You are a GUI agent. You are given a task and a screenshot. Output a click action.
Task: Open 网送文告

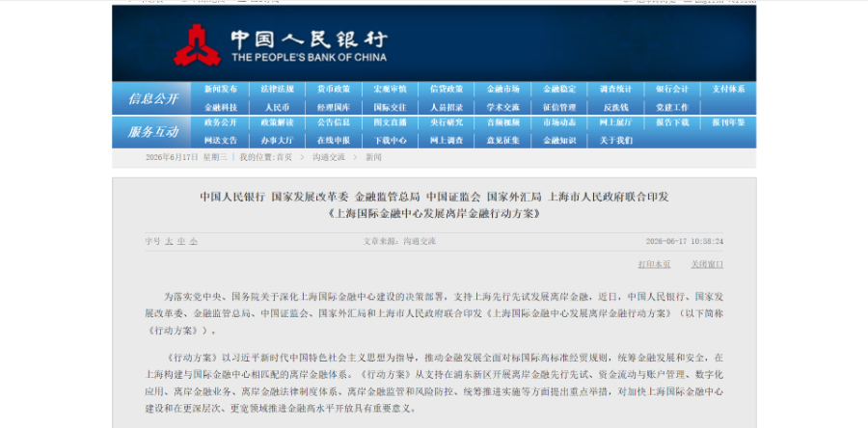(x=220, y=141)
